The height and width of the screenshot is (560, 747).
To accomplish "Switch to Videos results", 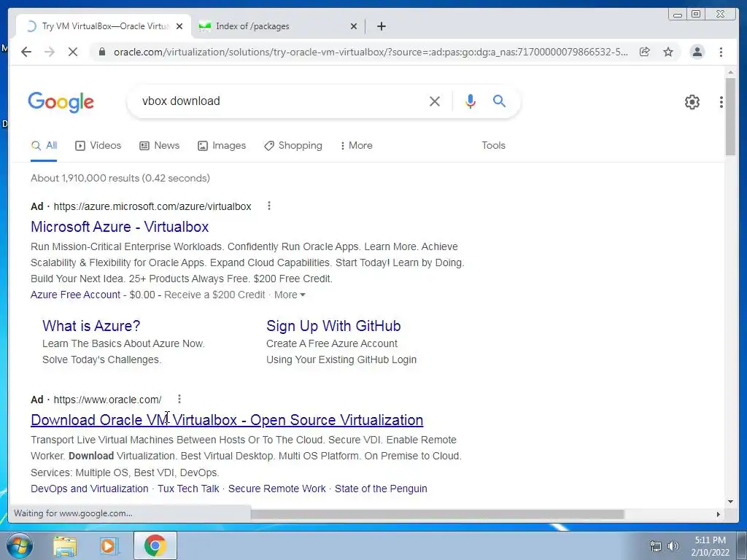I will point(98,146).
